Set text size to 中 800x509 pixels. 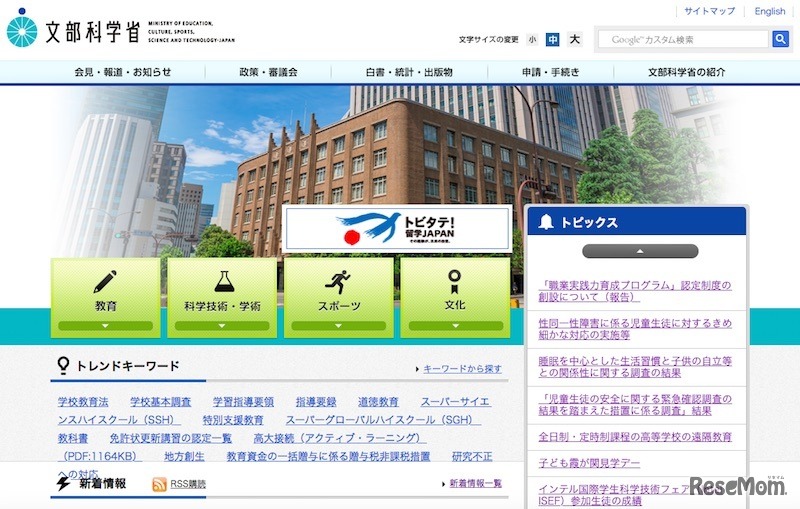click(552, 39)
